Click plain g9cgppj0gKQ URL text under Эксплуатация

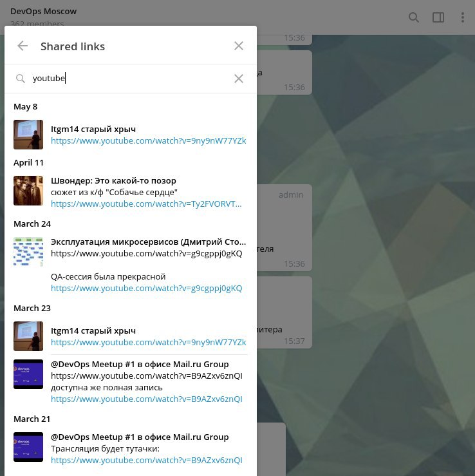pos(147,254)
